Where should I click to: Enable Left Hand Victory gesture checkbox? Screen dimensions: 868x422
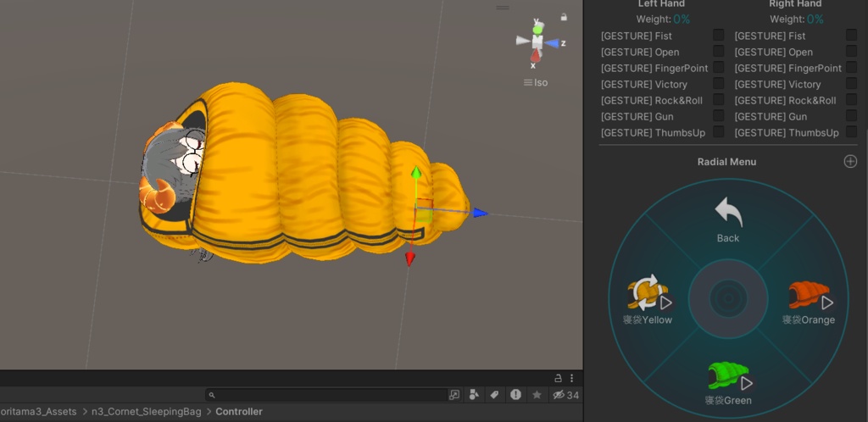[x=719, y=83]
